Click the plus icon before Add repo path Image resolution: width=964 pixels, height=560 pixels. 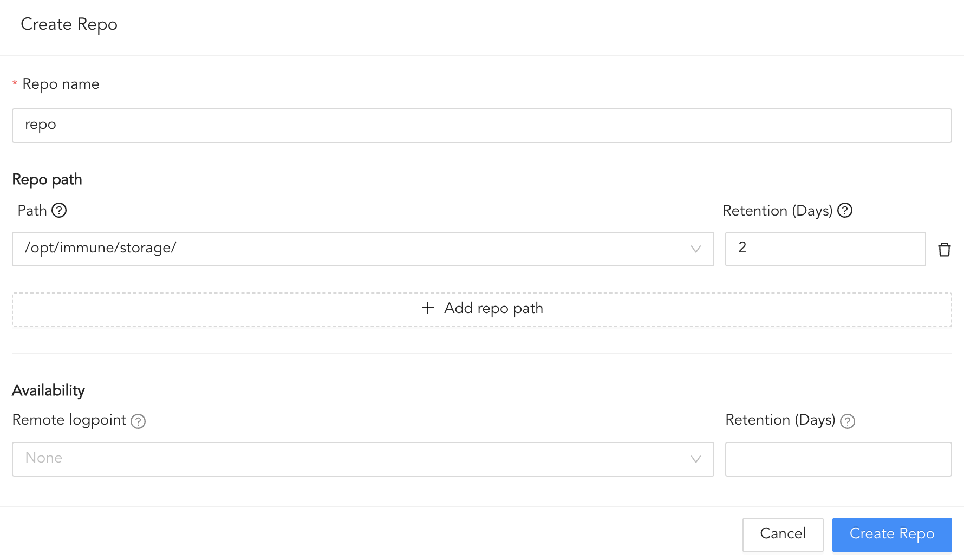(428, 308)
